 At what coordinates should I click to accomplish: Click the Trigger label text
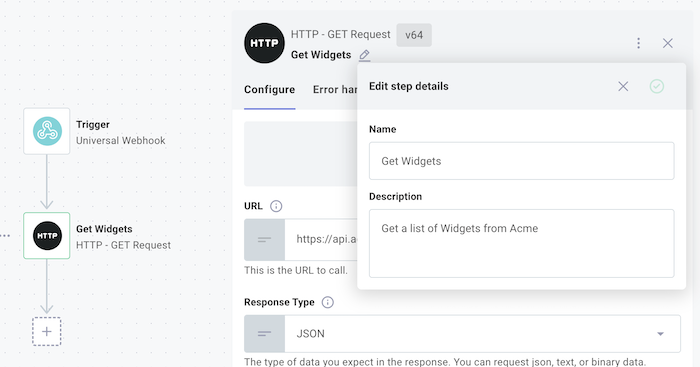coord(93,125)
